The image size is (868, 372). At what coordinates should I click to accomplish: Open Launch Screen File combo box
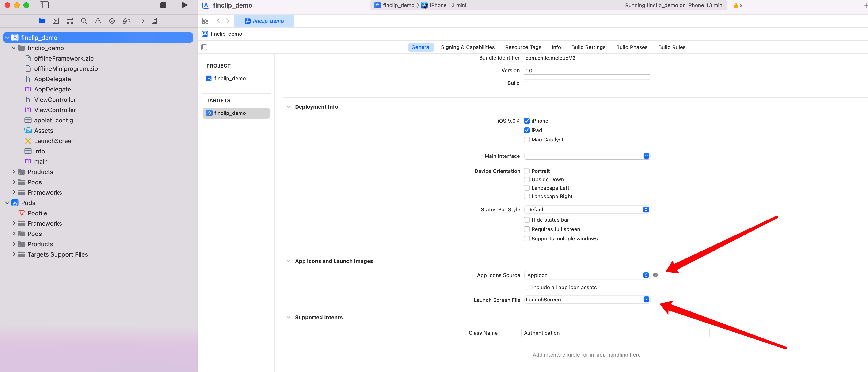[x=646, y=300]
